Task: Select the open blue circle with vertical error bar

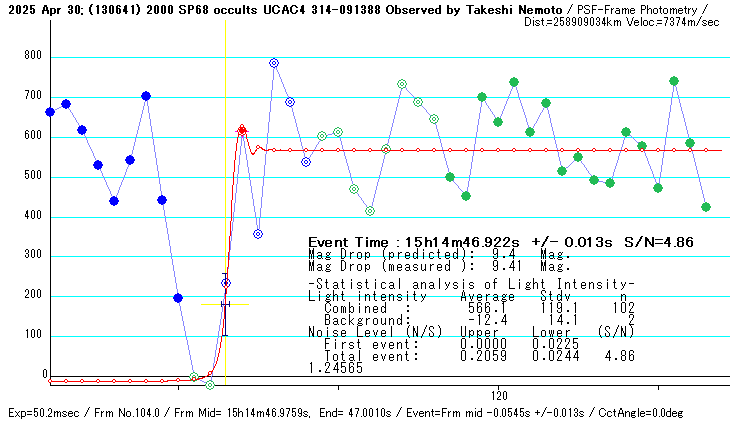Action: pyautogui.click(x=226, y=284)
